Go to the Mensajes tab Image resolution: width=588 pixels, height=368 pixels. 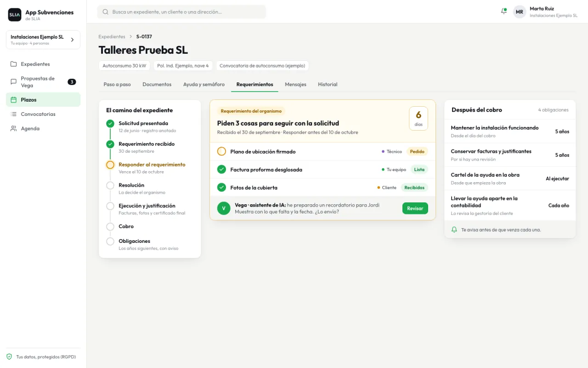click(295, 85)
